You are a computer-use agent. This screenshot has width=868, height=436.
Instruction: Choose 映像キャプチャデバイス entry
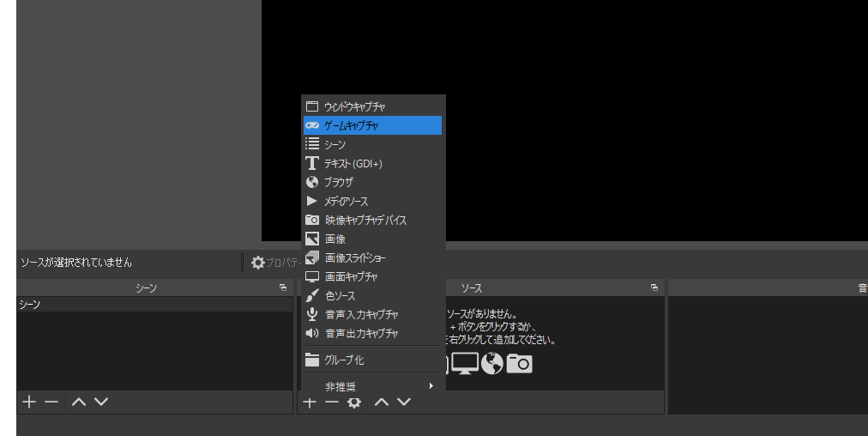tap(372, 220)
